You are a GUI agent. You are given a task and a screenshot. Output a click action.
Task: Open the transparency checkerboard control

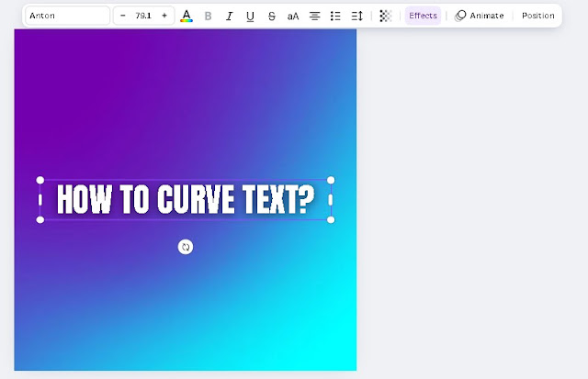(x=386, y=16)
